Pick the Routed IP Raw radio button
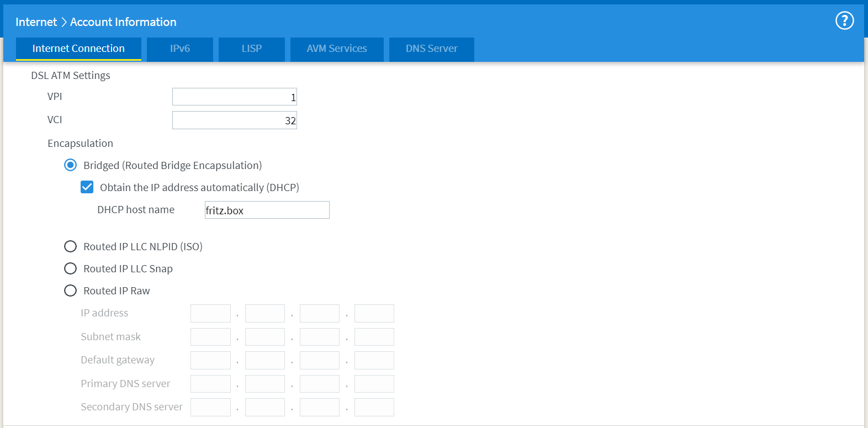Viewport: 868px width, 428px height. coord(71,290)
